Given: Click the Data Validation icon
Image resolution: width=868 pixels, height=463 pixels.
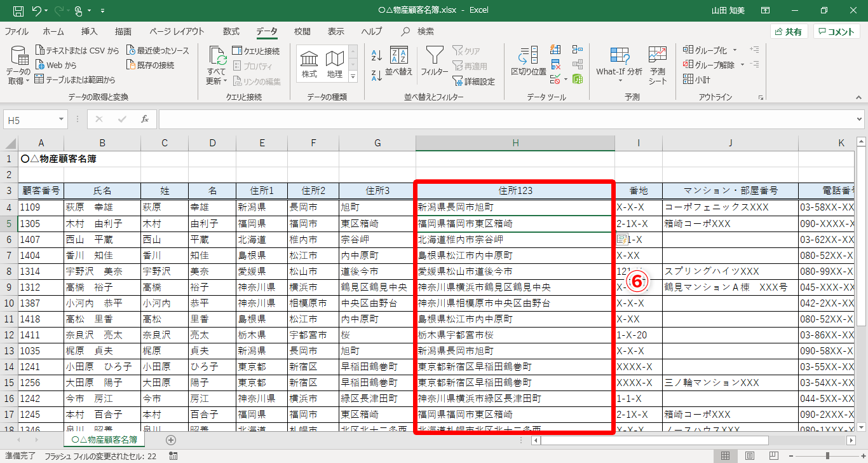Looking at the screenshot, I should click(x=555, y=79).
